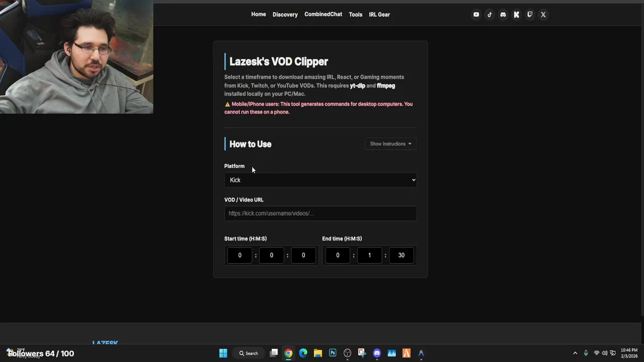Switch to Google Chrome on the taskbar

click(288, 353)
